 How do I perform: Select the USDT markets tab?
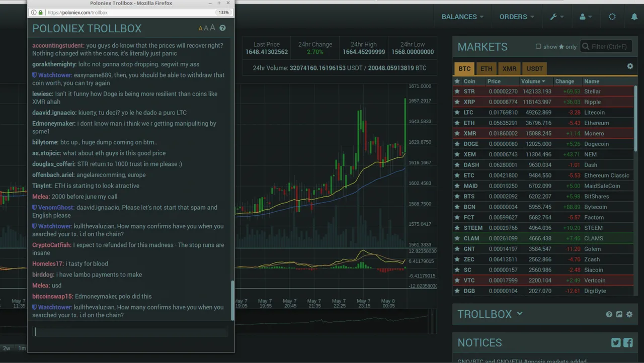click(534, 68)
